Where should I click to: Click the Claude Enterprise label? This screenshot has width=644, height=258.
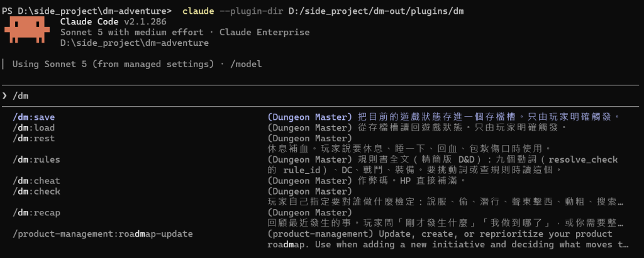point(265,32)
